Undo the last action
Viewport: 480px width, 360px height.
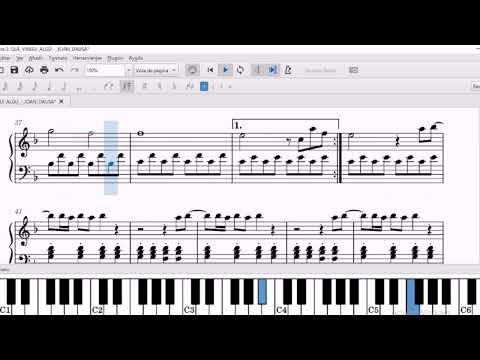(59, 70)
